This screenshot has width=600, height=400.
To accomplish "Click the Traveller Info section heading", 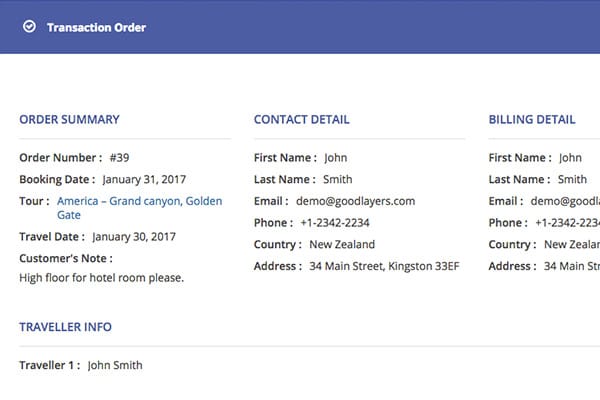I will (x=65, y=327).
